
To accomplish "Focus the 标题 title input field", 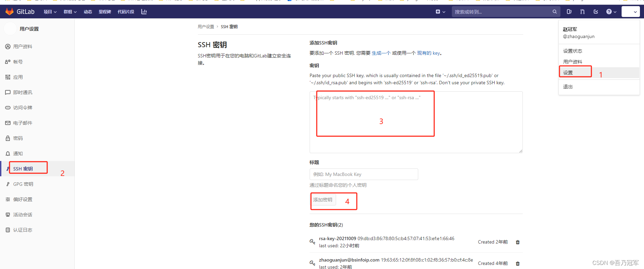I will click(x=364, y=174).
